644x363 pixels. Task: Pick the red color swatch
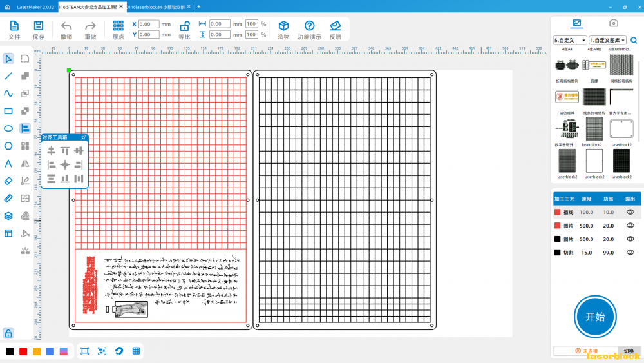[x=23, y=351]
